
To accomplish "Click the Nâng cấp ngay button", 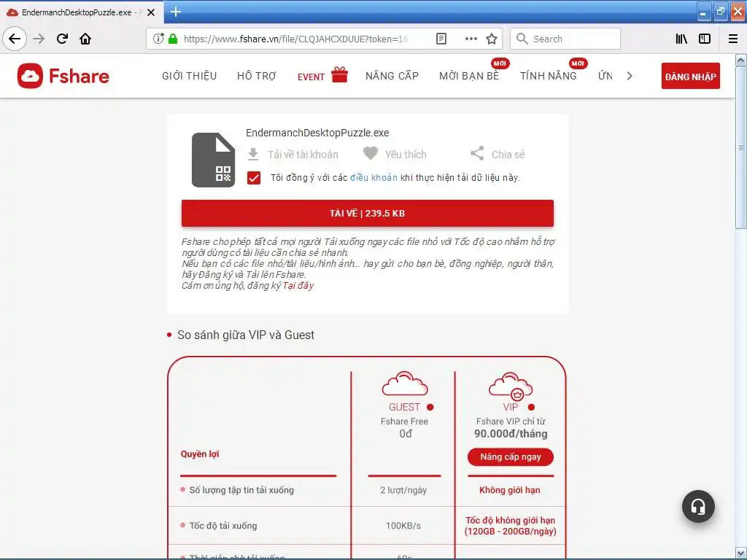I will (510, 457).
